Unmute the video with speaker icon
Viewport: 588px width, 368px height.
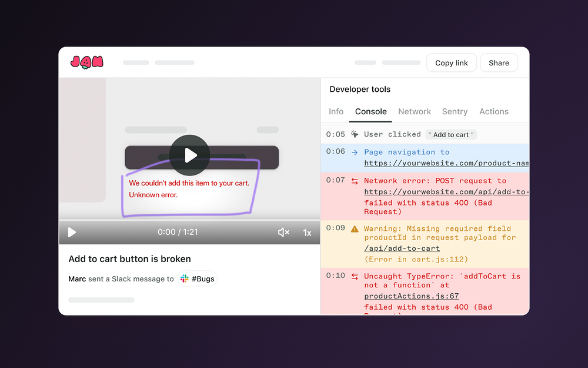[x=283, y=233]
